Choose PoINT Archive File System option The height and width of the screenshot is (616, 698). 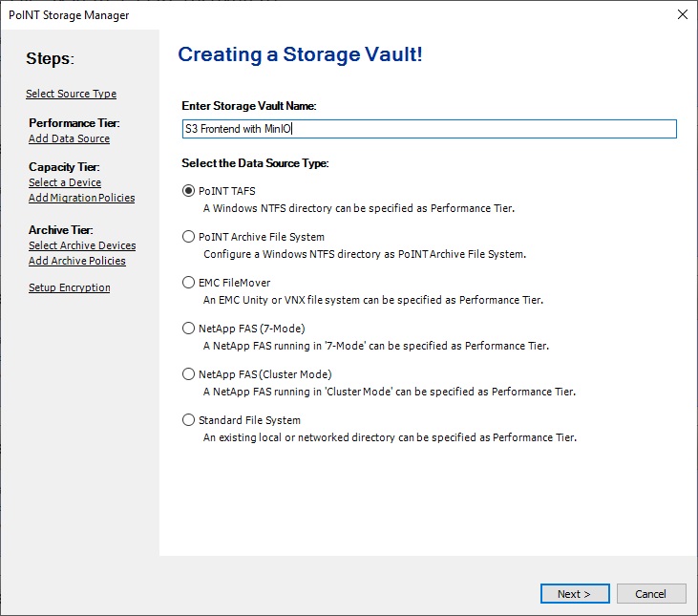click(x=189, y=237)
